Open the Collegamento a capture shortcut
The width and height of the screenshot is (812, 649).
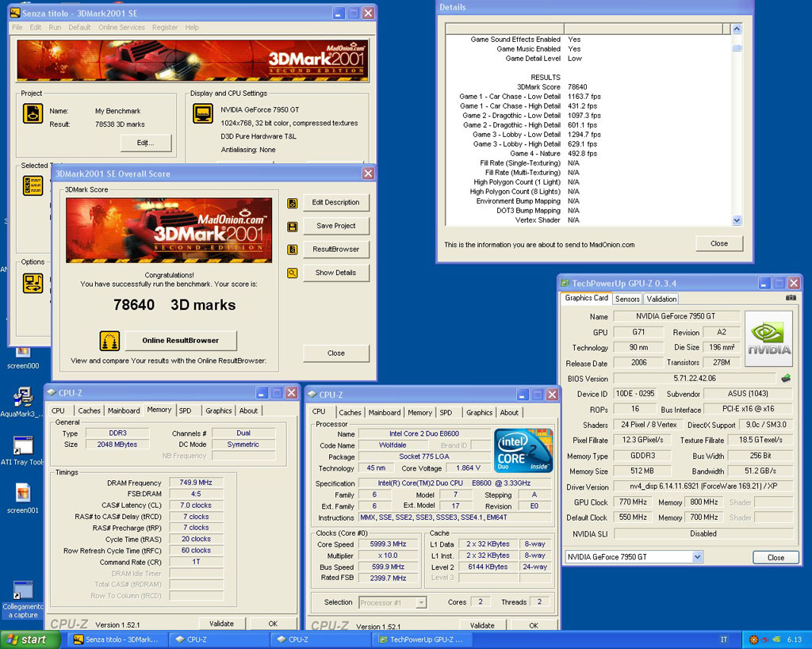pos(22,600)
